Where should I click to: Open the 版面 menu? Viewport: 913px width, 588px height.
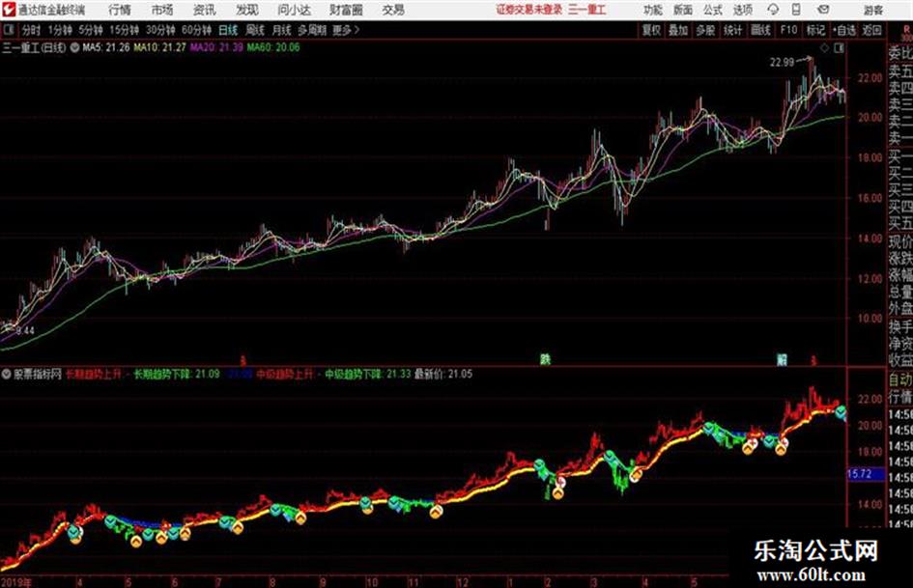click(x=682, y=10)
